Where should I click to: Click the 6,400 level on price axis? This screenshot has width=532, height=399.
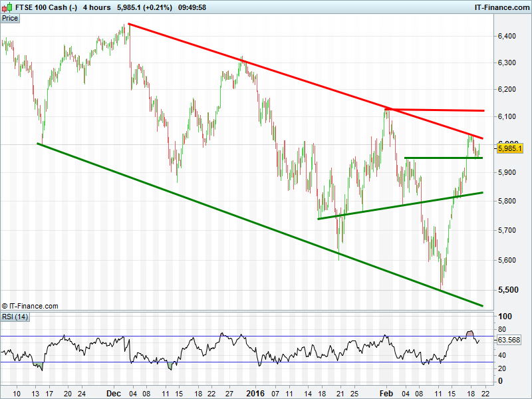pyautogui.click(x=507, y=36)
